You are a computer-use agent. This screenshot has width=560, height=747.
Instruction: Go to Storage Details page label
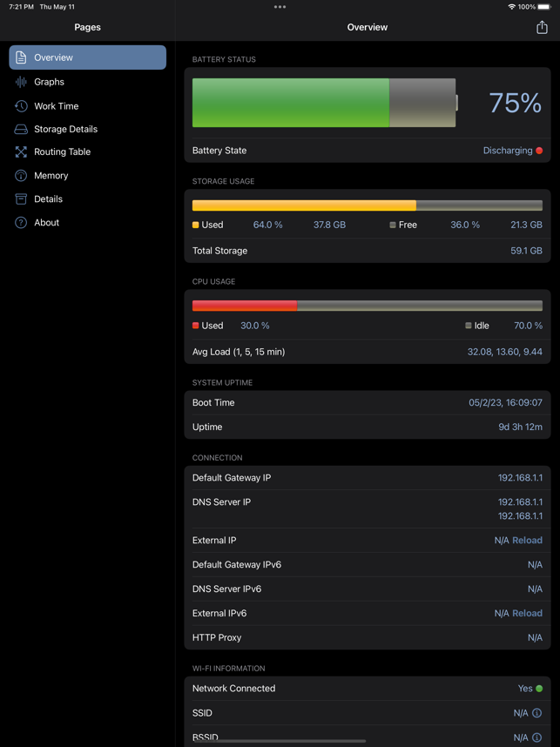click(x=66, y=129)
